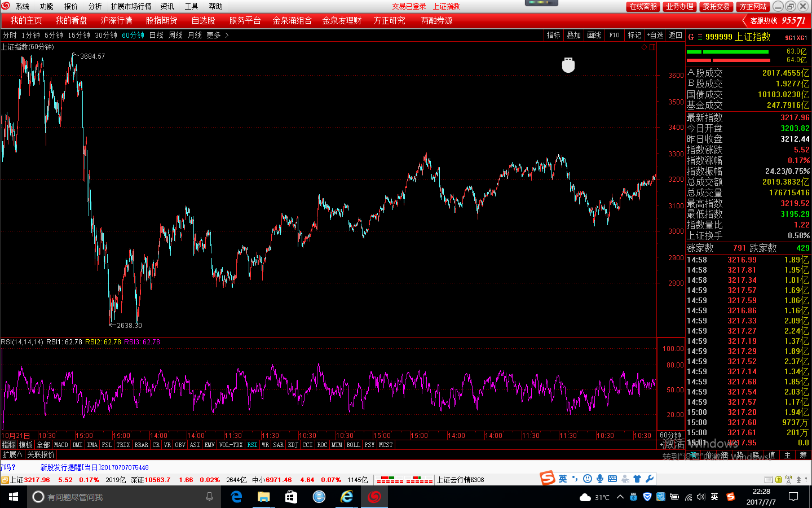Open 60分钟 period selector at chart bottom
The width and height of the screenshot is (812, 508).
coord(670,435)
